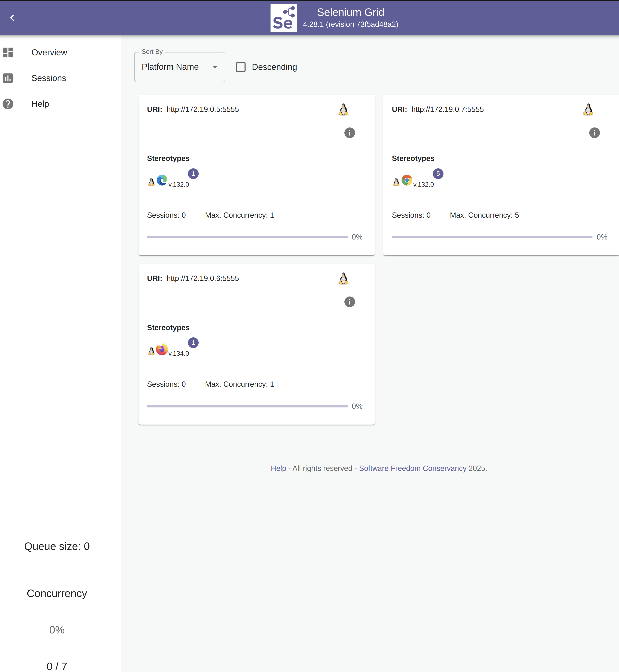Click the count badge 1 on the Firefox stereotype

coord(193,343)
